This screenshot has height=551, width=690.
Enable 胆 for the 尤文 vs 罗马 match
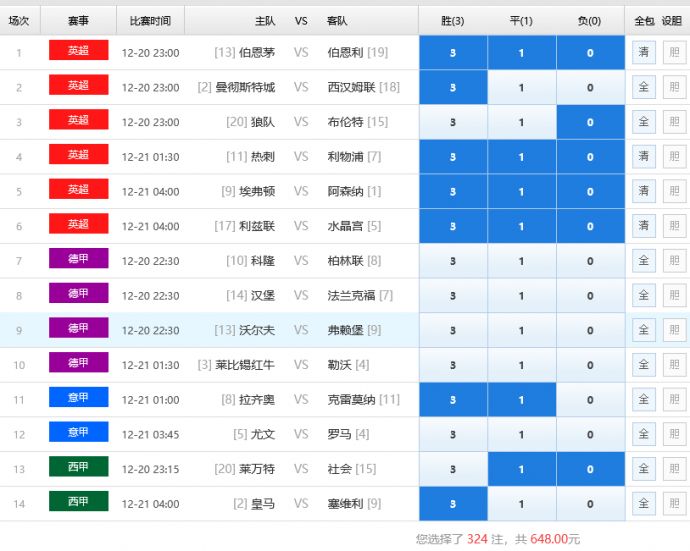[674, 434]
